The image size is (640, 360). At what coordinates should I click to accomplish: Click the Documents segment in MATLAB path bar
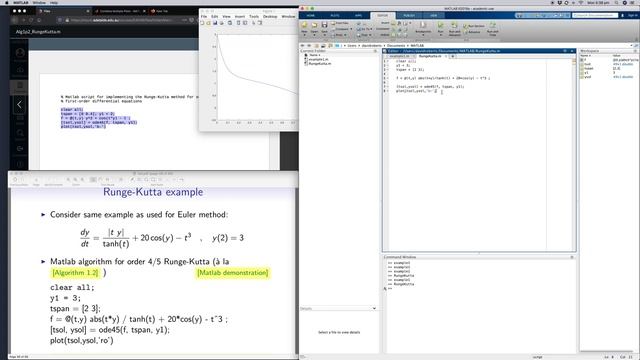click(396, 45)
